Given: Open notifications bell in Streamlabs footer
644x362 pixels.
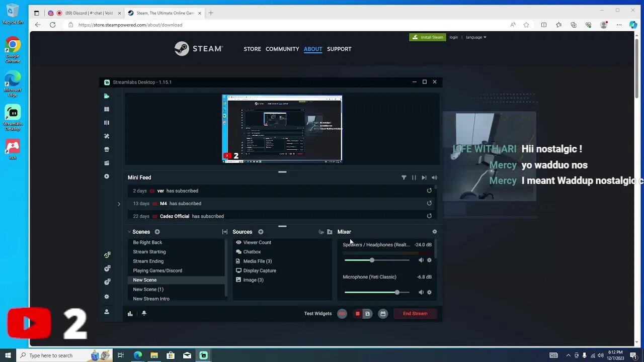Looking at the screenshot, I should (144, 313).
